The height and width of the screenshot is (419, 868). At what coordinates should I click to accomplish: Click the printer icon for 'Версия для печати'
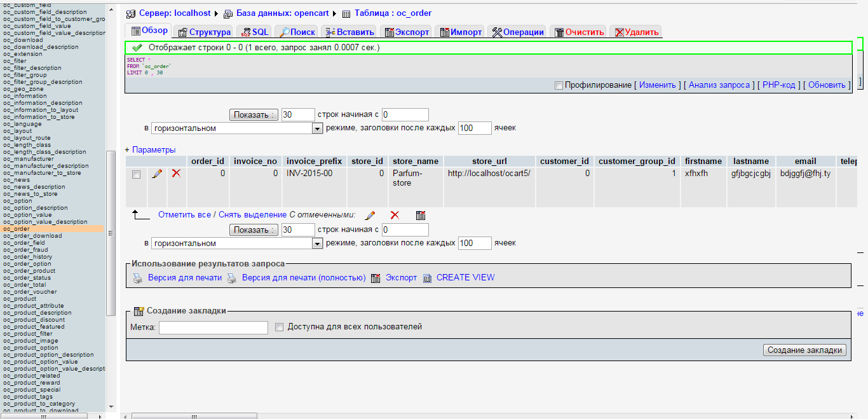coord(138,278)
